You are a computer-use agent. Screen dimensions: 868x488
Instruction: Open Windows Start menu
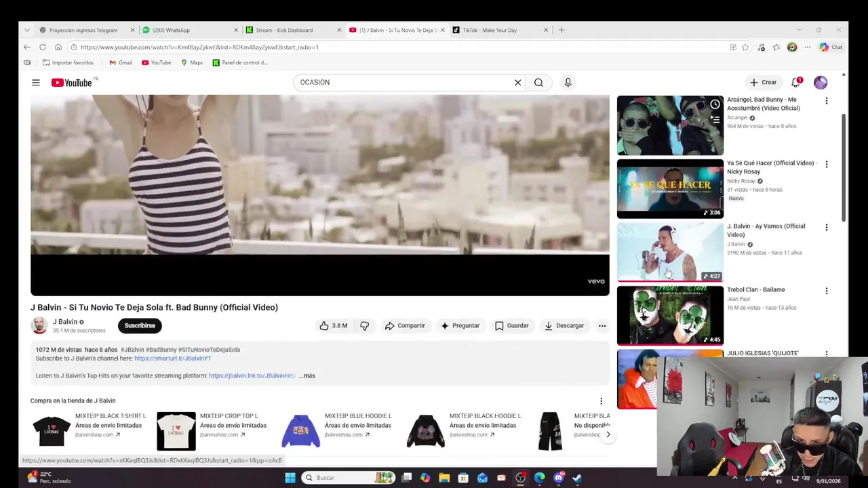click(290, 478)
